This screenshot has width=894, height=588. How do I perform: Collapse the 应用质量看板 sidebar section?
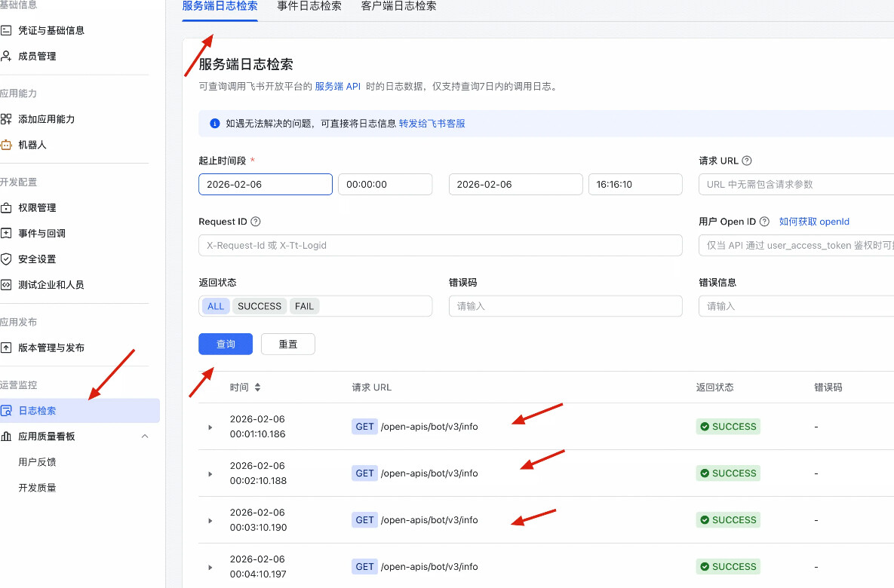click(145, 436)
